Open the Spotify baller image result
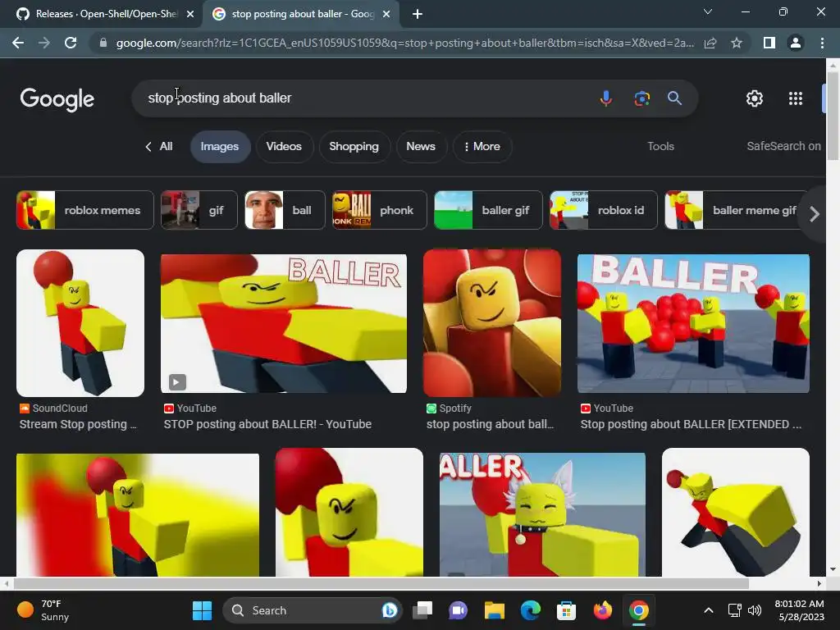The height and width of the screenshot is (630, 840). [492, 323]
